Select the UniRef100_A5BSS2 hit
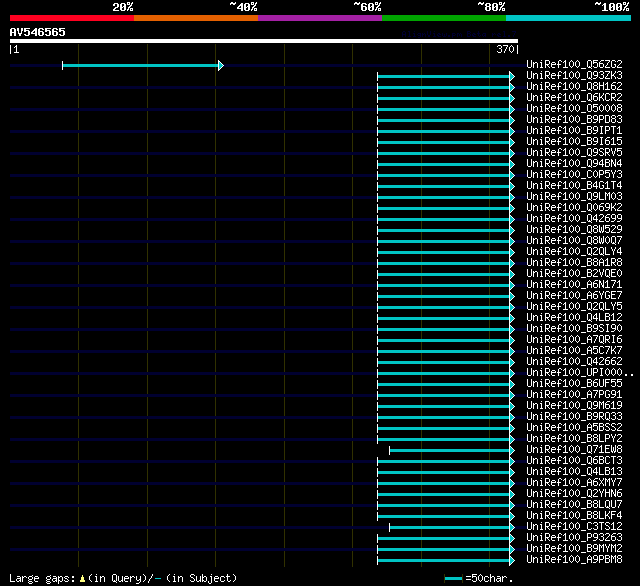The height and width of the screenshot is (586, 640). (x=574, y=428)
